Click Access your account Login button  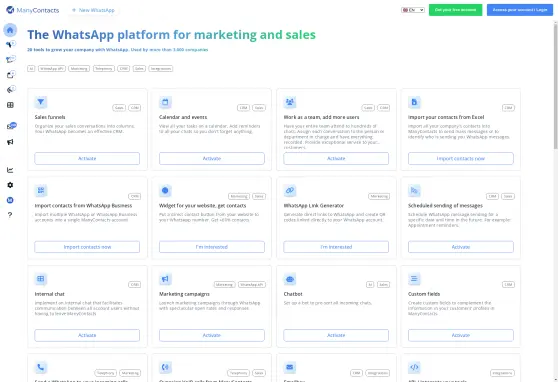pos(520,10)
